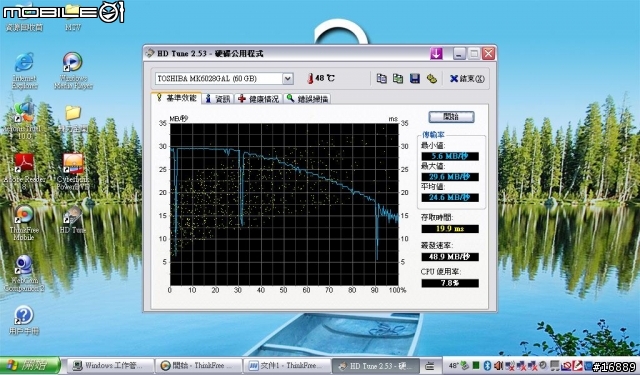The width and height of the screenshot is (640, 375).
Task: Click the volume speaker tray icon
Action: click(498, 366)
